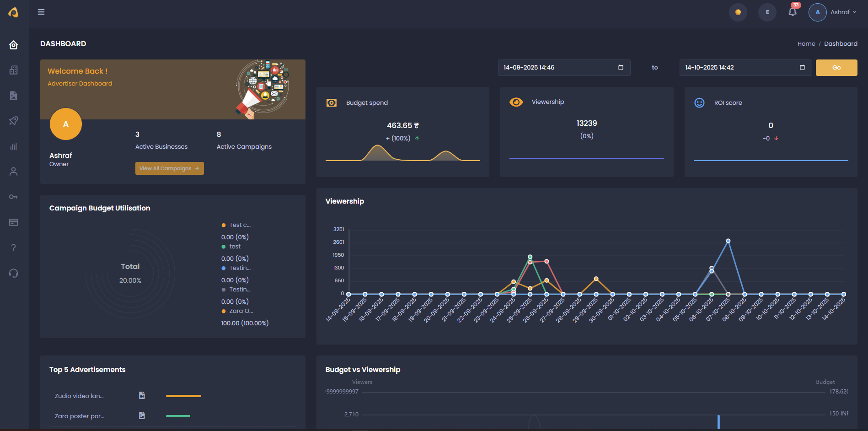Open the start date calendar picker
868x431 pixels.
coord(621,67)
